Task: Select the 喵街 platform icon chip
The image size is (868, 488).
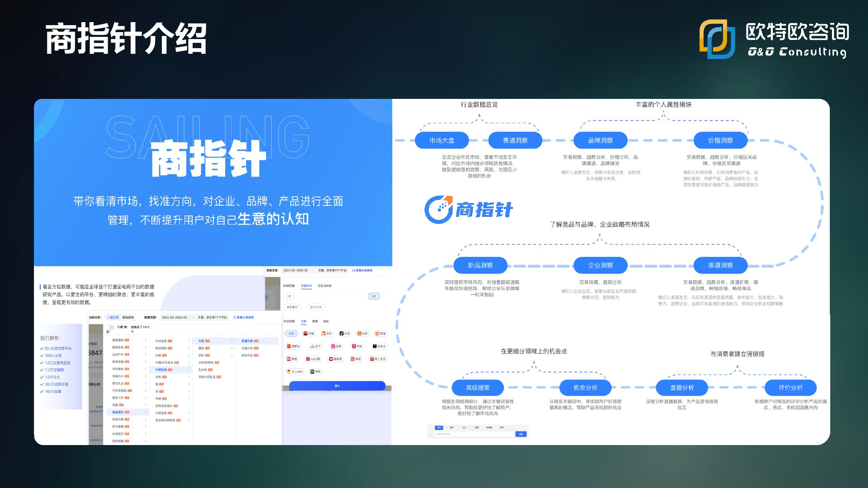Action: tap(356, 359)
